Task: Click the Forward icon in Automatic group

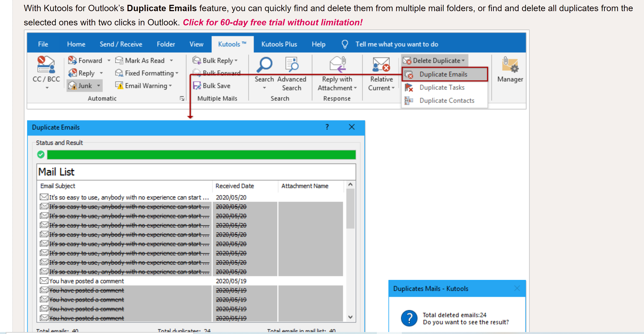Action: point(72,60)
